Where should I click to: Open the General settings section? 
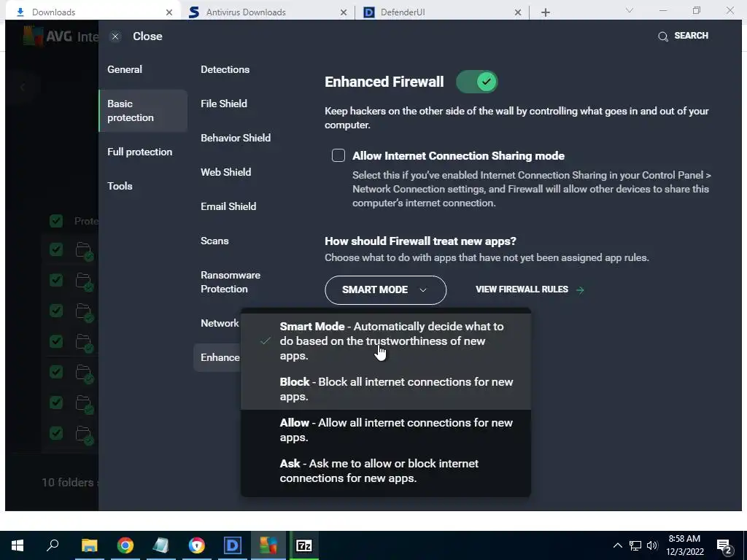[x=125, y=69]
